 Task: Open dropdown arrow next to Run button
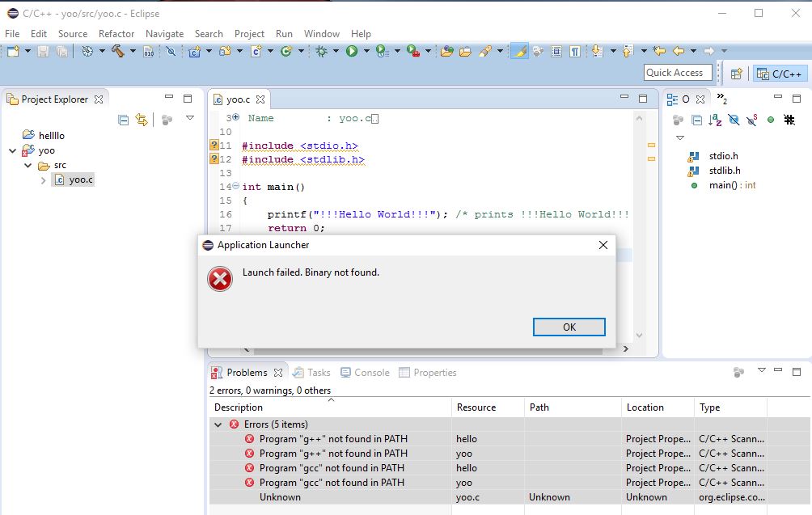[x=366, y=51]
